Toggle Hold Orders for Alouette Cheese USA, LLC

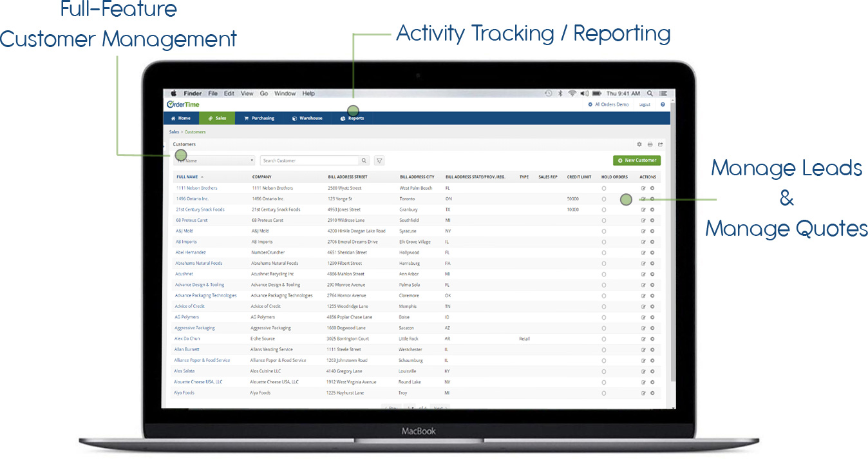click(x=603, y=382)
